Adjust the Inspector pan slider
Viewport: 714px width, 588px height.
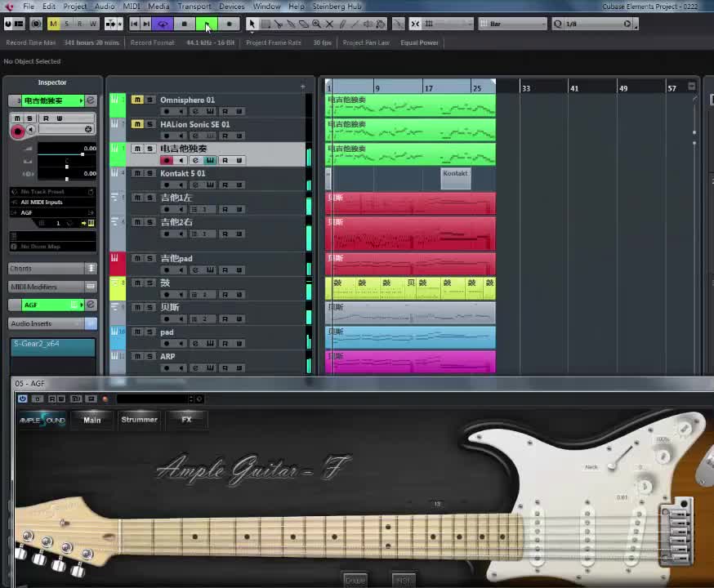[66, 167]
